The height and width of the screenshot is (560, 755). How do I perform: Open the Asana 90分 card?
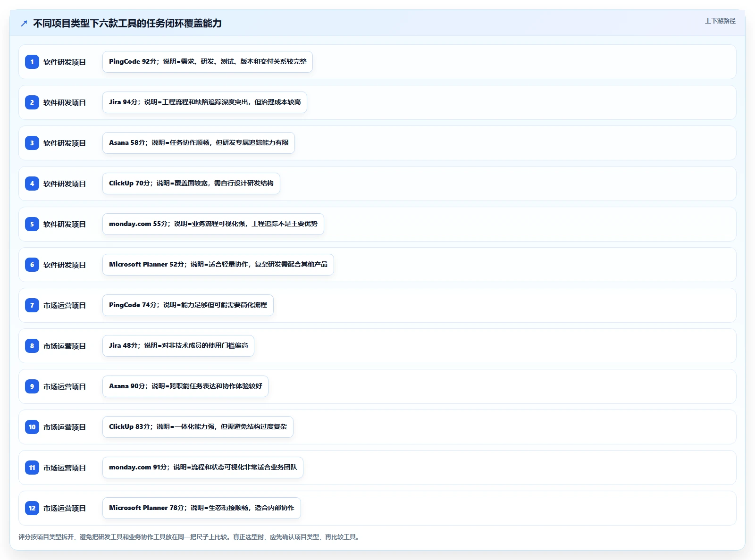coord(185,386)
